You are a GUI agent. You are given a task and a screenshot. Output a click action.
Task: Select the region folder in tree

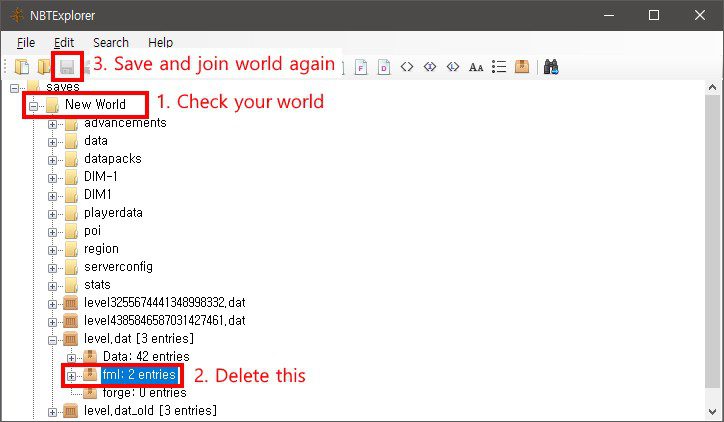click(x=101, y=249)
